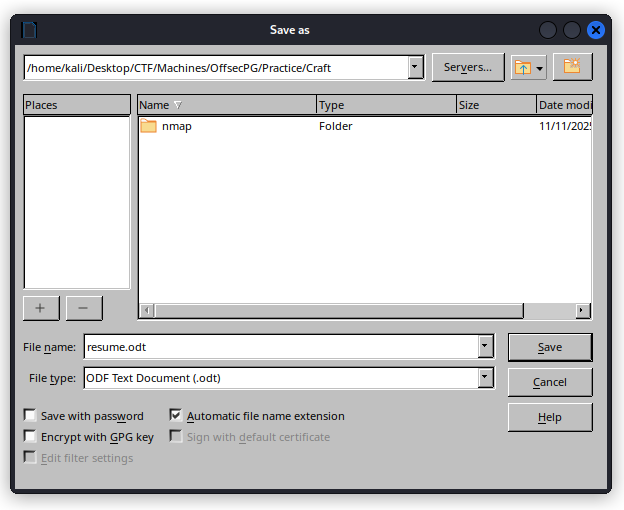The height and width of the screenshot is (510, 624).
Task: Remove a place with the minus button
Action: pos(84,308)
